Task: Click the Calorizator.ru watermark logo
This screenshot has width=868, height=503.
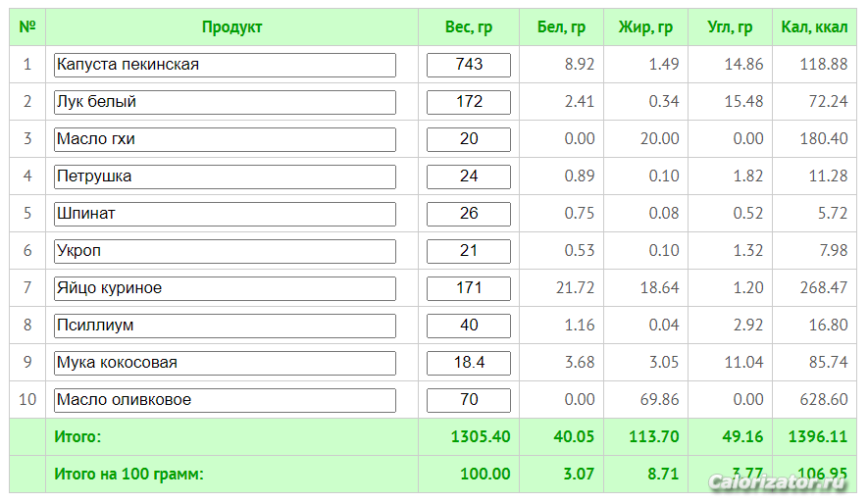Action: click(x=778, y=482)
